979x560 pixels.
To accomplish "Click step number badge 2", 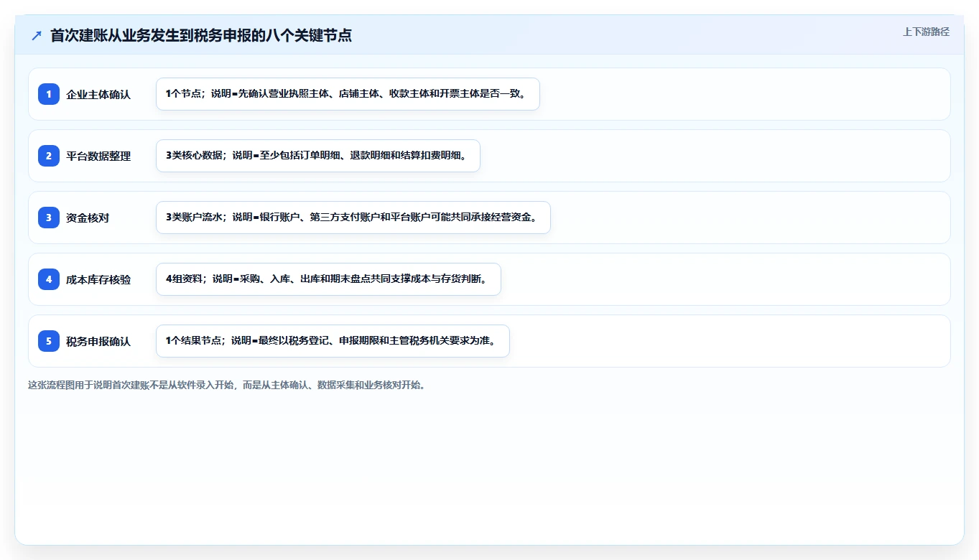I will click(x=49, y=156).
